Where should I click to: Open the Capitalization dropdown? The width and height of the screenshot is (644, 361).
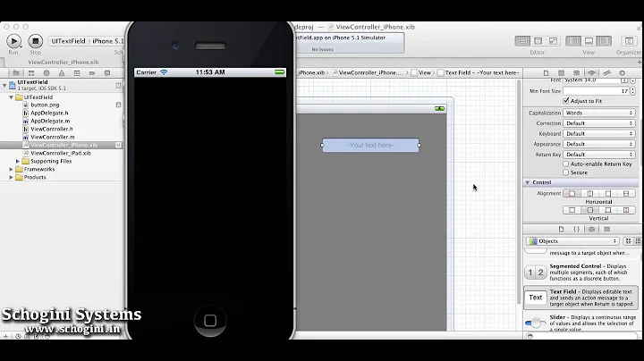pos(598,113)
